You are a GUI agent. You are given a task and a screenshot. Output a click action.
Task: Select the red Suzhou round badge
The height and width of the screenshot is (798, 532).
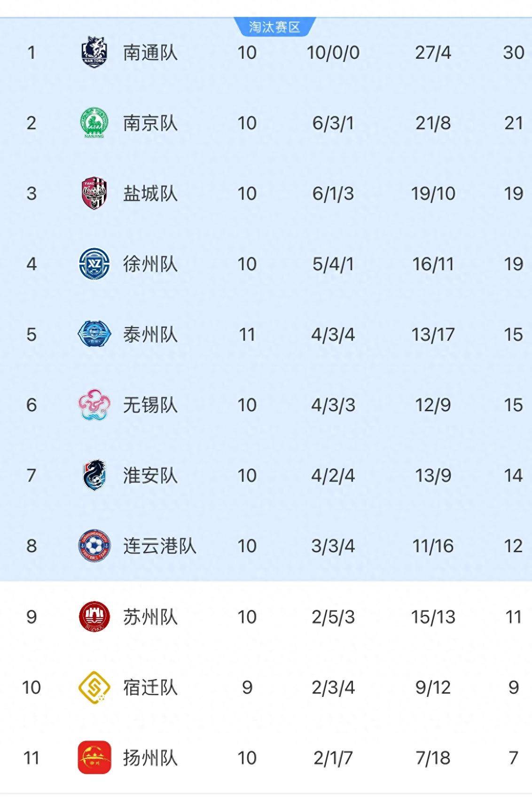pyautogui.click(x=94, y=617)
